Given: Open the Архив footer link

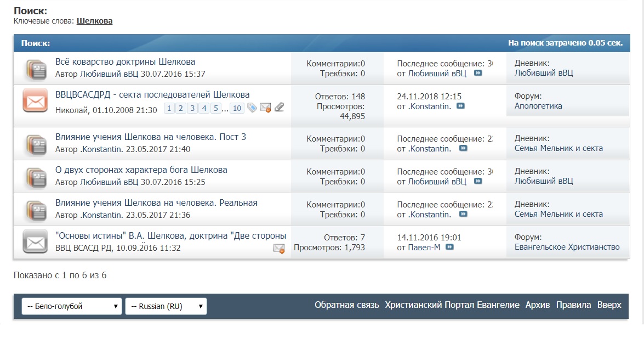Looking at the screenshot, I should point(537,305).
